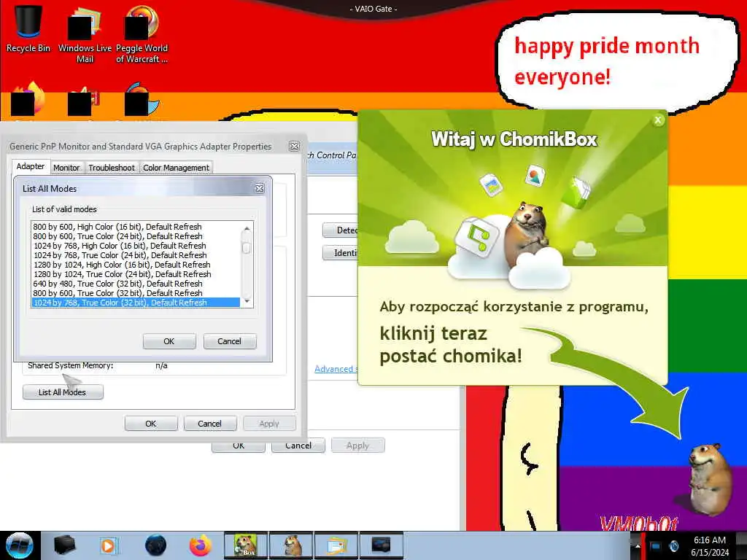Screen dimensions: 747x560
Task: Click Apply in the background Control Panel window
Action: pyautogui.click(x=357, y=446)
